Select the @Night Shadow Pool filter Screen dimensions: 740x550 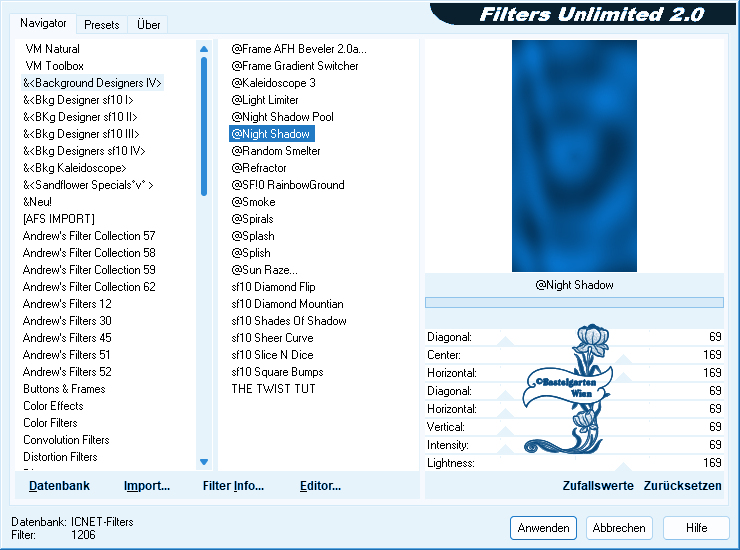point(282,117)
